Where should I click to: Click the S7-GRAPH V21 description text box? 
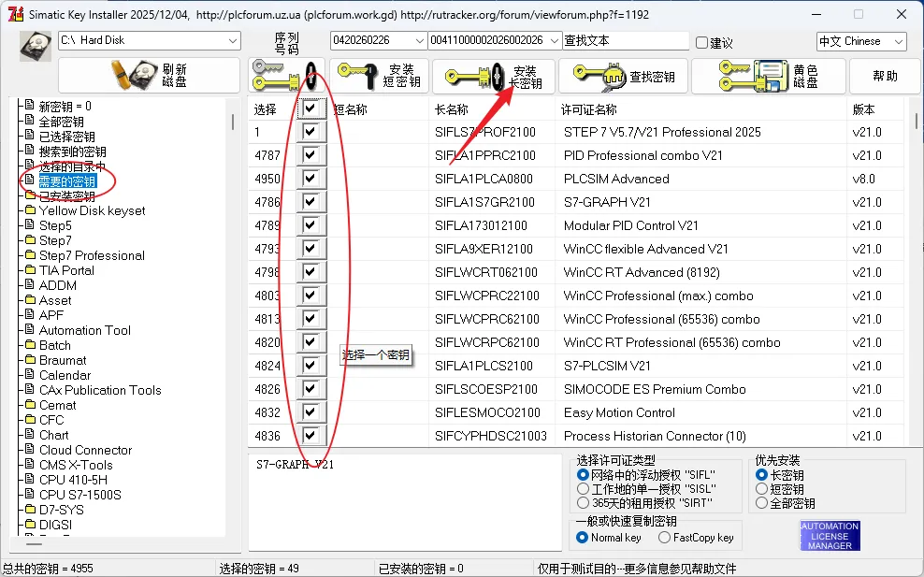[405, 501]
